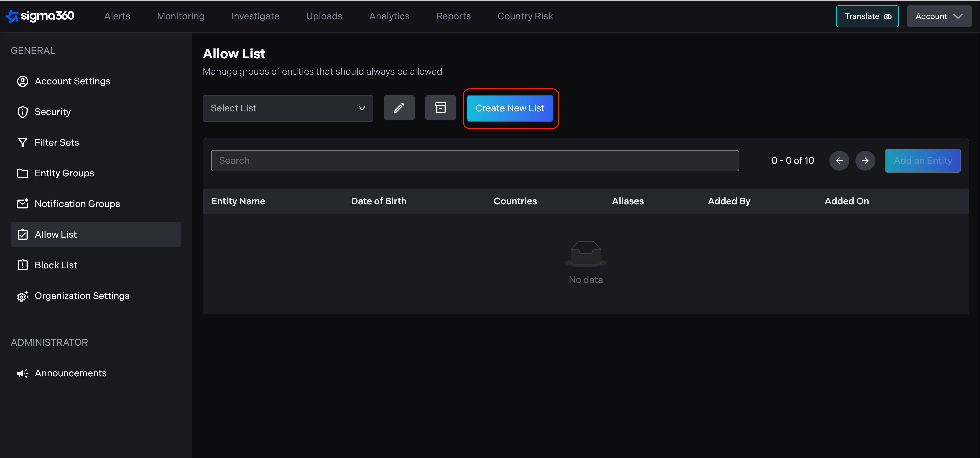
Task: Open the Alerts menu
Action: 117,16
